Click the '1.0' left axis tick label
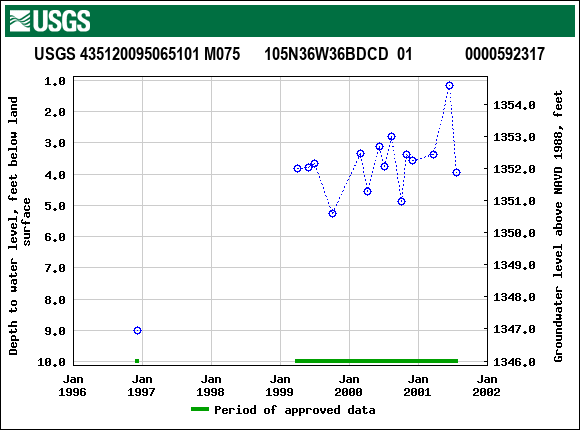 [55, 81]
